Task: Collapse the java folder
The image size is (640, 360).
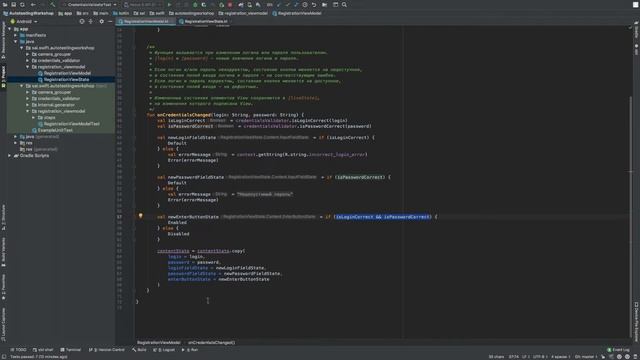Action: pos(16,42)
